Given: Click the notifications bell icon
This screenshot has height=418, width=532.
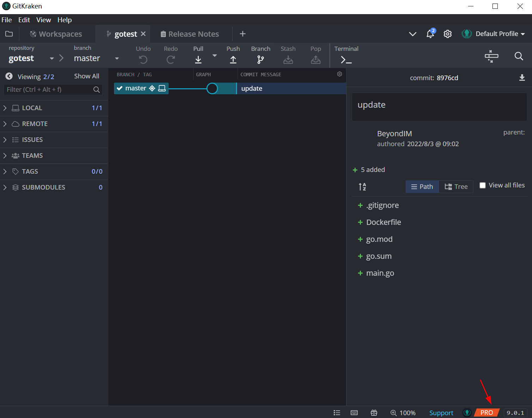Looking at the screenshot, I should (430, 34).
